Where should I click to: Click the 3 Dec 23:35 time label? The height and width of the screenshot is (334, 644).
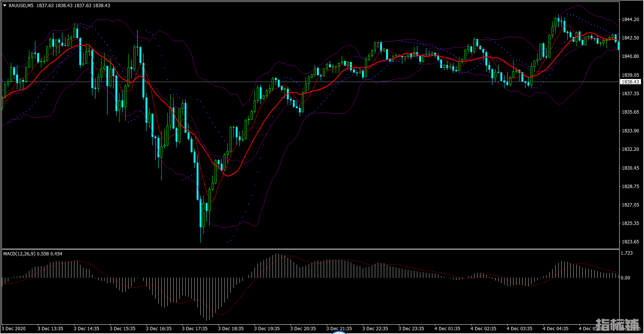pos(411,329)
